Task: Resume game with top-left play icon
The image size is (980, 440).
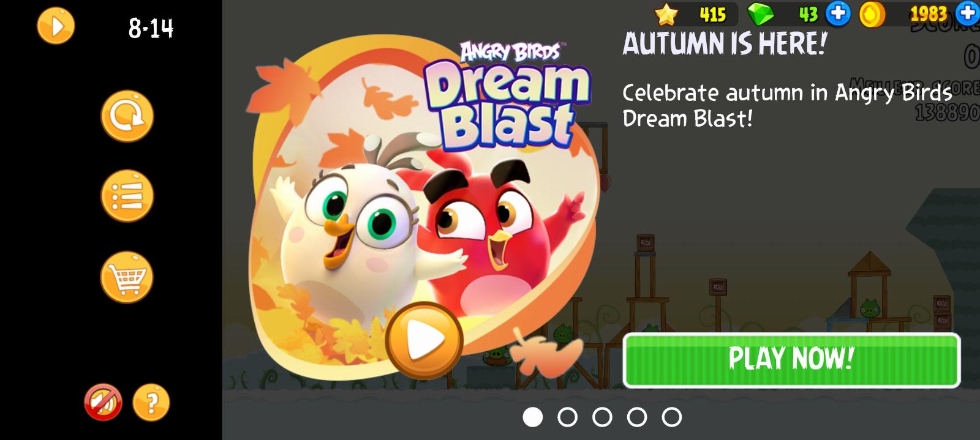Action: [x=56, y=26]
